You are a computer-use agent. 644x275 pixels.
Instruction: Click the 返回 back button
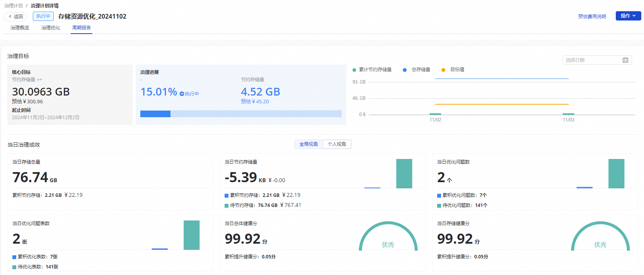coord(15,16)
